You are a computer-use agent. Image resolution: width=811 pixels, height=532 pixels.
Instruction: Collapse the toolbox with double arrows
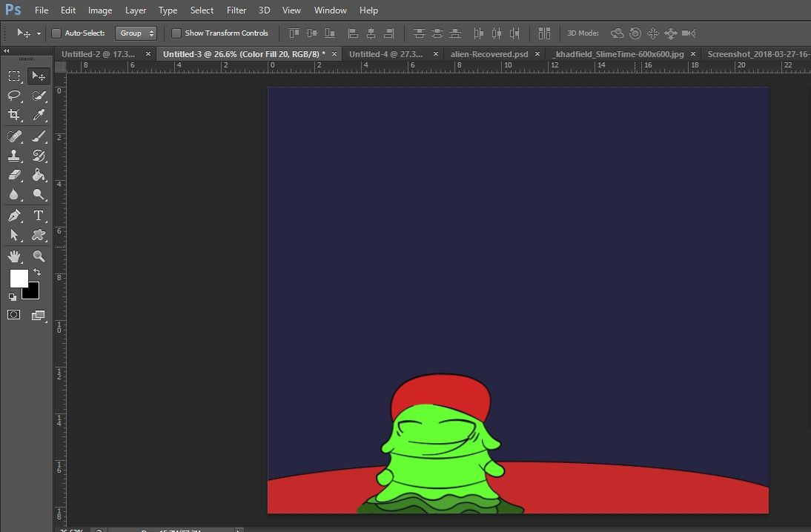(6, 50)
